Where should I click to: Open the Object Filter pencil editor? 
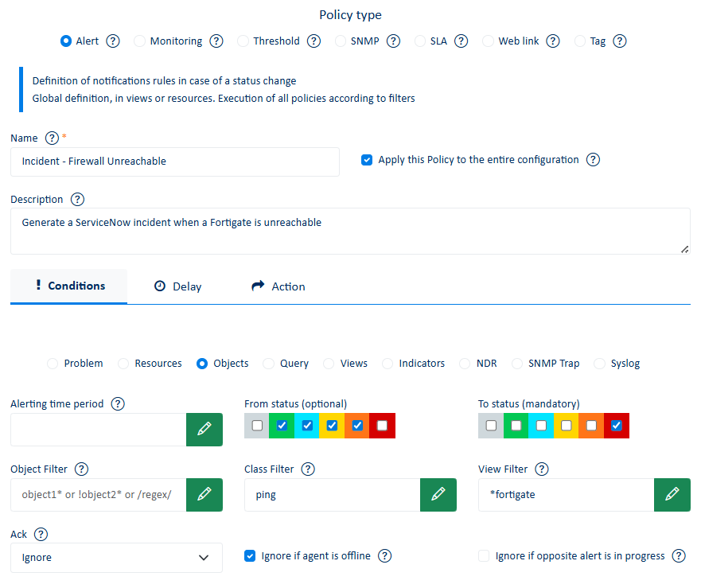click(204, 495)
